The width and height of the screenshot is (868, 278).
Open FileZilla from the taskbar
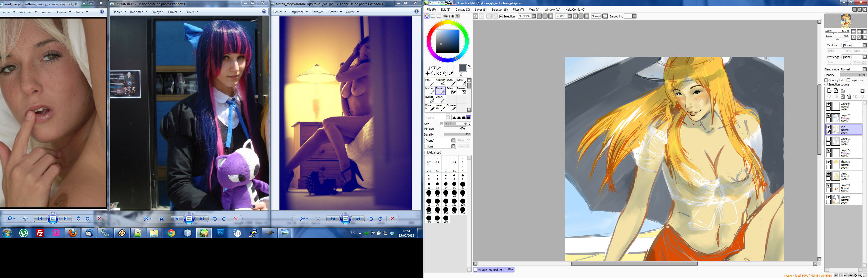[40, 233]
